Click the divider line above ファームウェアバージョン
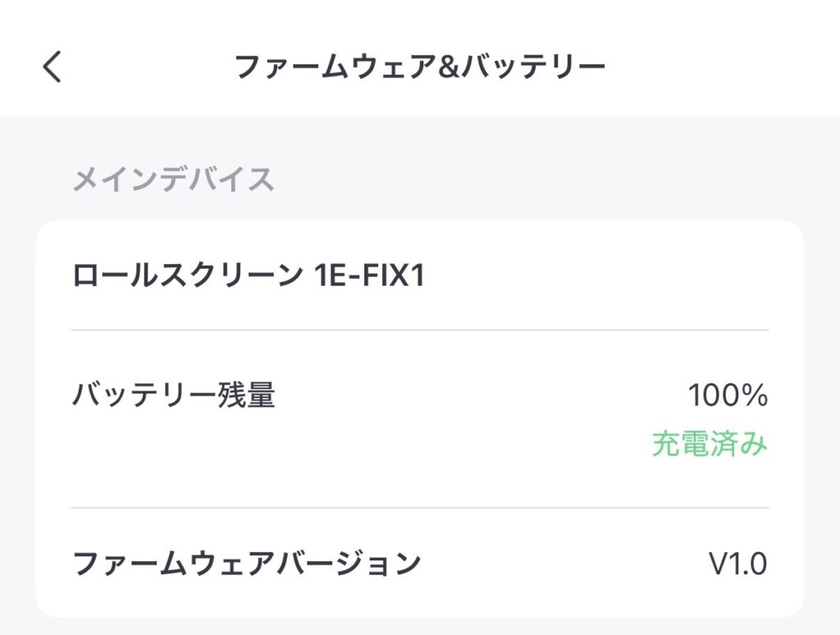 tap(419, 507)
